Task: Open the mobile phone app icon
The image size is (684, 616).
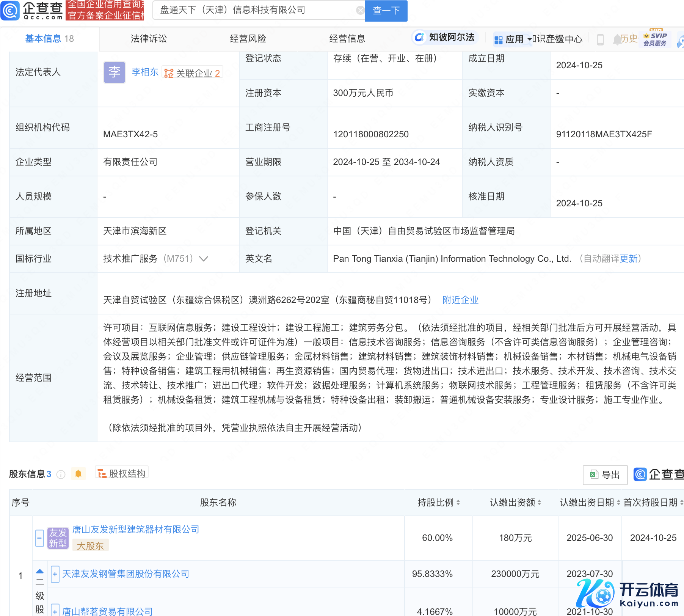Action: (600, 39)
